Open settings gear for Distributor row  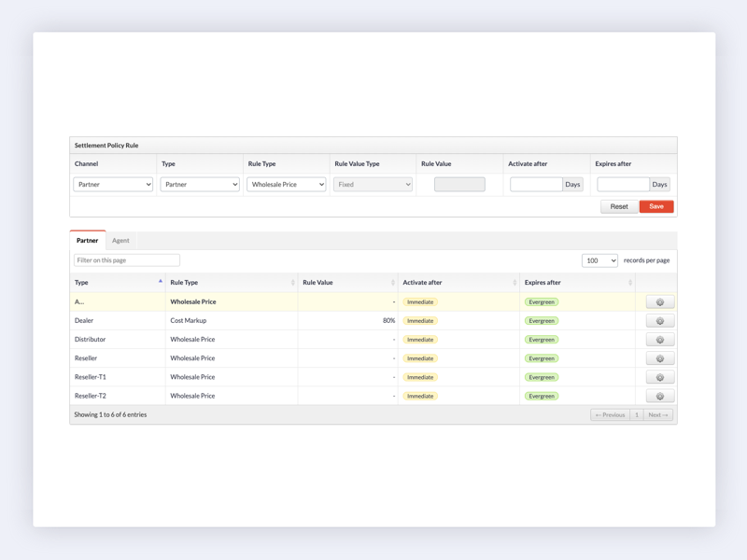click(660, 340)
